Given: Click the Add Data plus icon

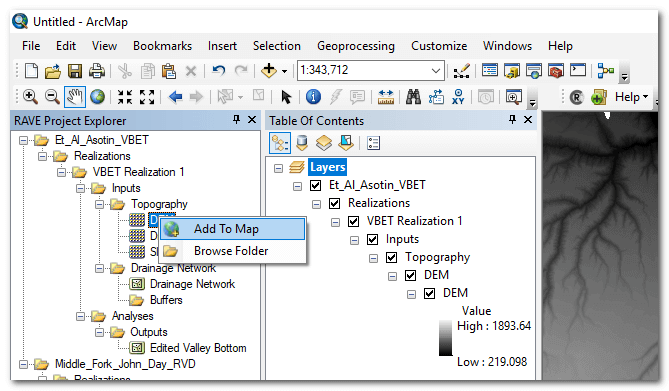Looking at the screenshot, I should pos(269,70).
